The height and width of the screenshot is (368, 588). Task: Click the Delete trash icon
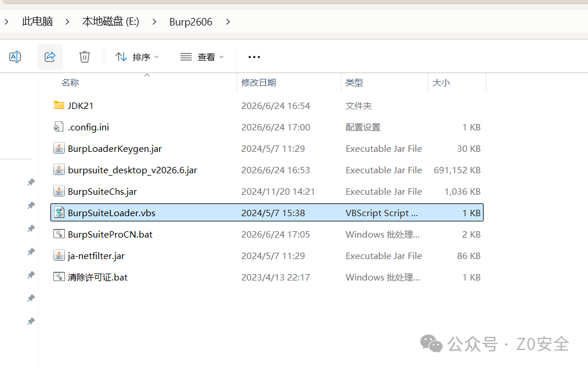[x=85, y=57]
